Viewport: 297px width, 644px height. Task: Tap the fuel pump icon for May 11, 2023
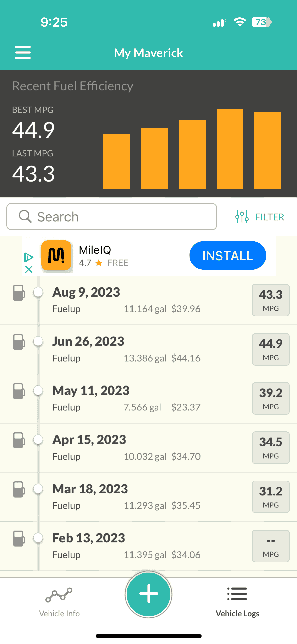point(19,391)
